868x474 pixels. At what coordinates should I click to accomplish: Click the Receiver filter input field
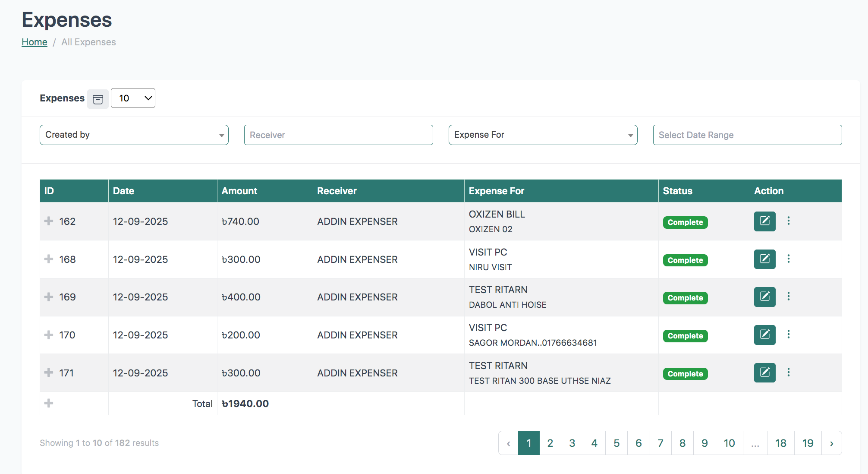[x=338, y=135]
